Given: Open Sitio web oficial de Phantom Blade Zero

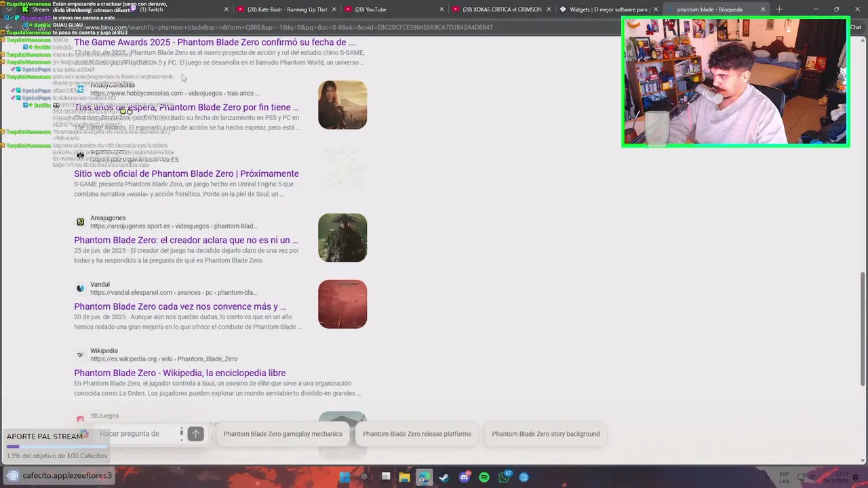Looking at the screenshot, I should point(186,174).
